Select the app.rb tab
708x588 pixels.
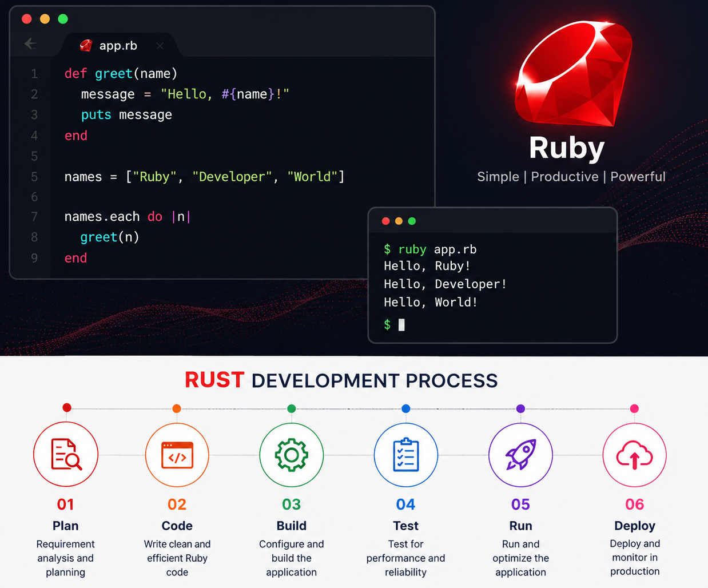click(119, 46)
